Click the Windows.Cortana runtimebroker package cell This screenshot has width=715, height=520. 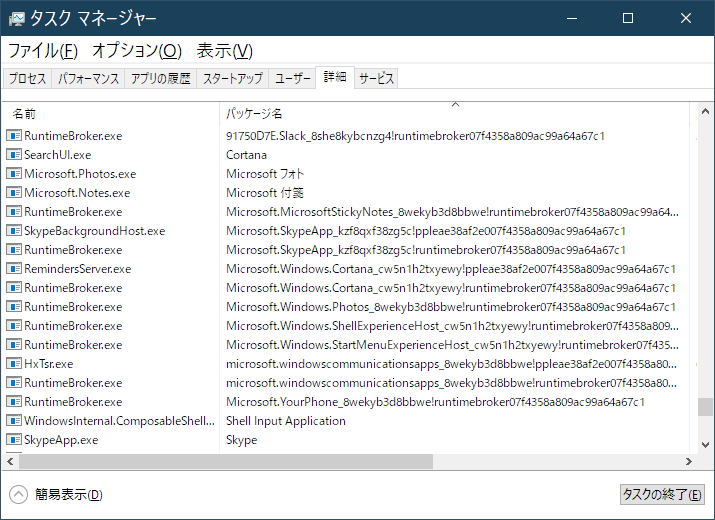pyautogui.click(x=451, y=288)
